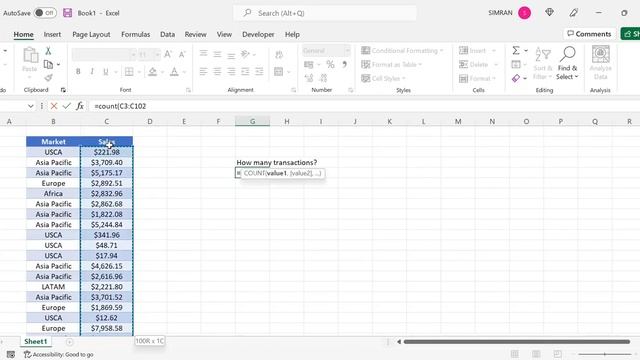Open the Name Box dropdown arrow

(x=31, y=106)
